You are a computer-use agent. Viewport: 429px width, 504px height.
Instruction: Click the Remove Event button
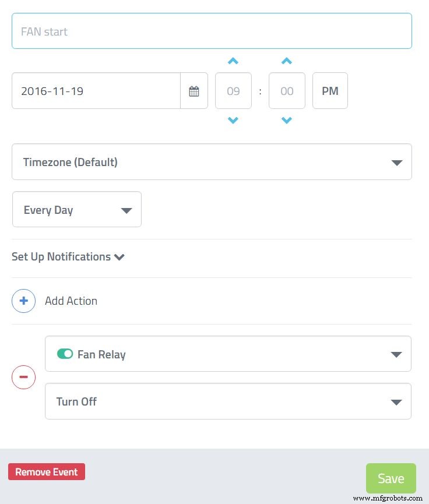point(47,472)
